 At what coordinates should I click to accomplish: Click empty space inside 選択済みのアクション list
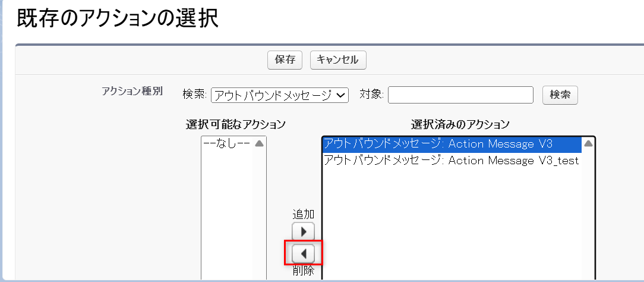(452, 220)
